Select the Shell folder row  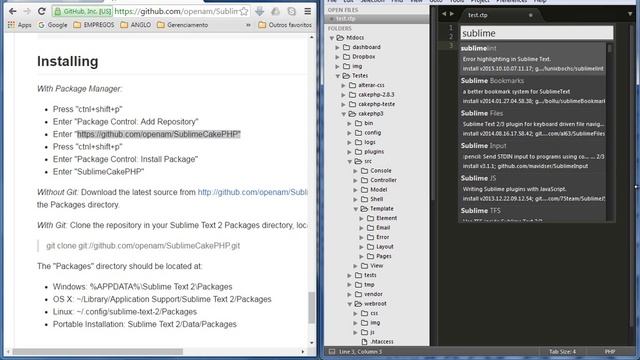pyautogui.click(x=377, y=199)
